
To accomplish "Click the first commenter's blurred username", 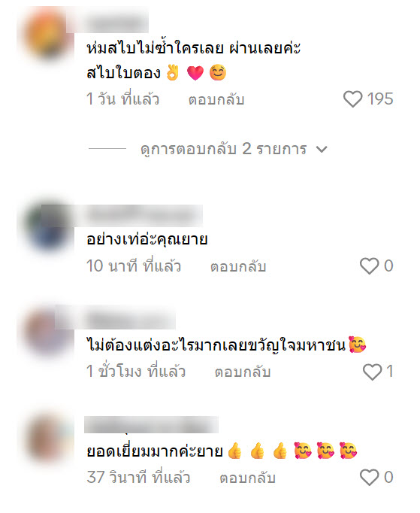I will coord(107,23).
